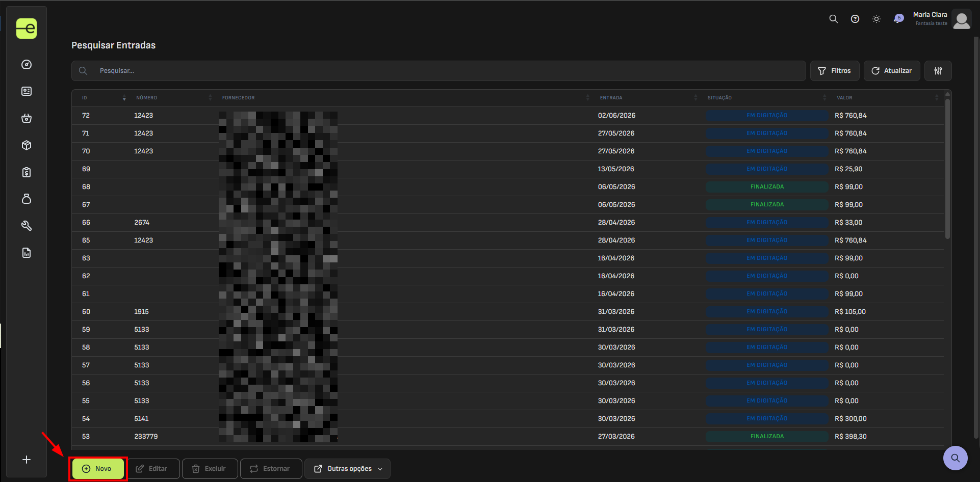Click número 1915 in row 60
980x482 pixels.
[141, 312]
